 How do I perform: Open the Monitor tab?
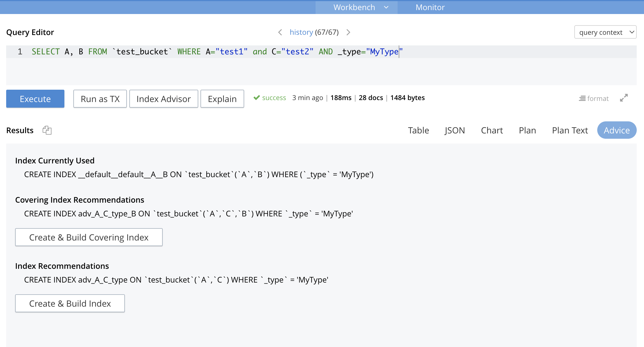point(430,7)
